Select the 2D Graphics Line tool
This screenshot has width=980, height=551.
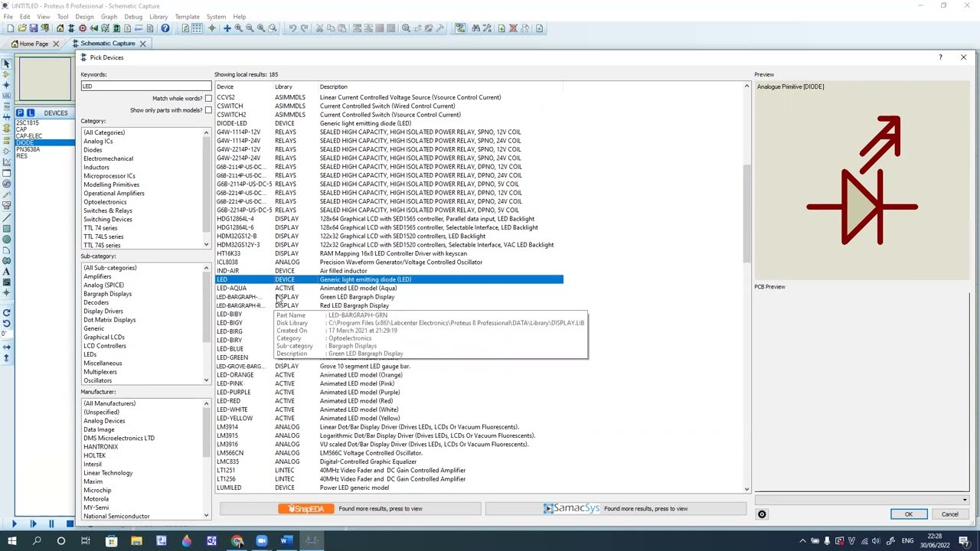(x=6, y=217)
